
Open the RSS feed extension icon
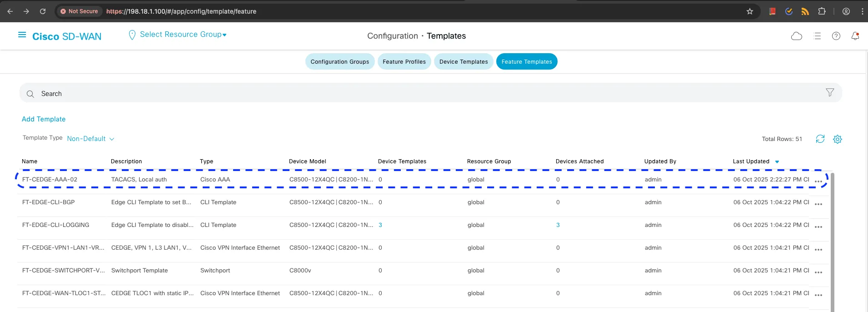[805, 11]
